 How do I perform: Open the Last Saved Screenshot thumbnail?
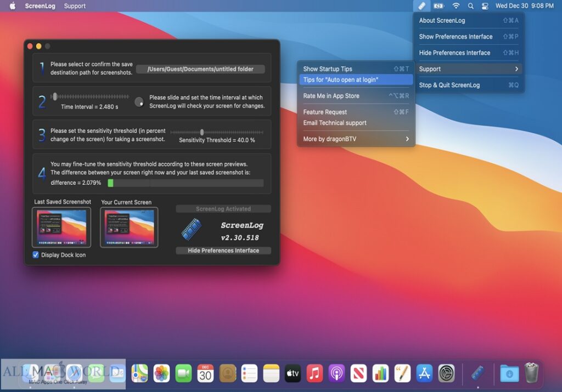point(61,228)
